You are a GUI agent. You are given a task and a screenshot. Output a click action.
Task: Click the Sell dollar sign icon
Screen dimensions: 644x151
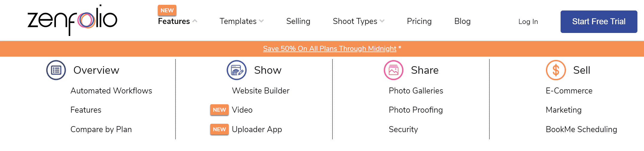[556, 70]
